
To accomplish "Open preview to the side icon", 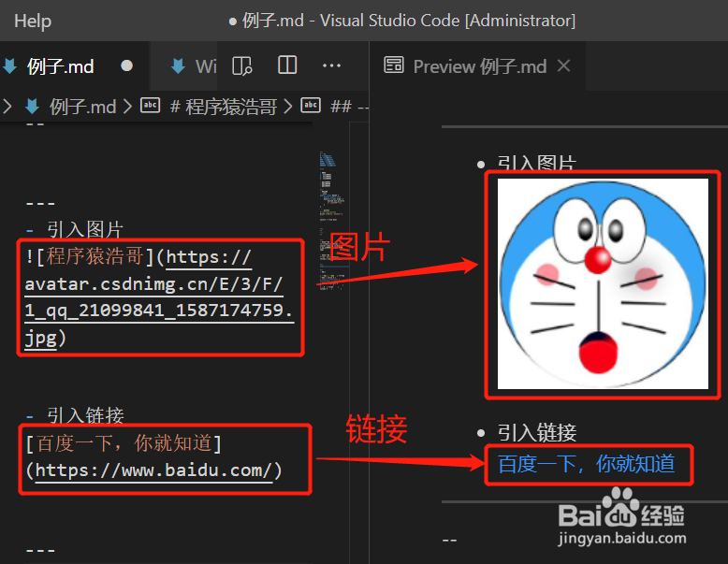I will pos(242,65).
